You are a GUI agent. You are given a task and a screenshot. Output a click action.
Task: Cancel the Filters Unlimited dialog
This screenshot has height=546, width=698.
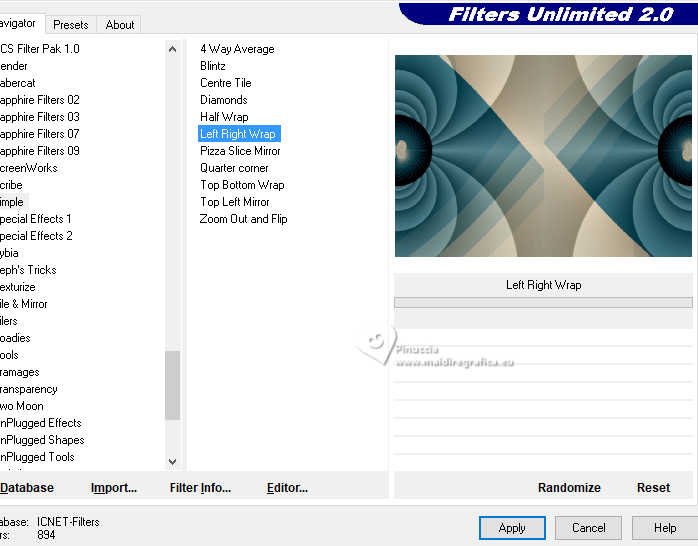click(x=588, y=528)
